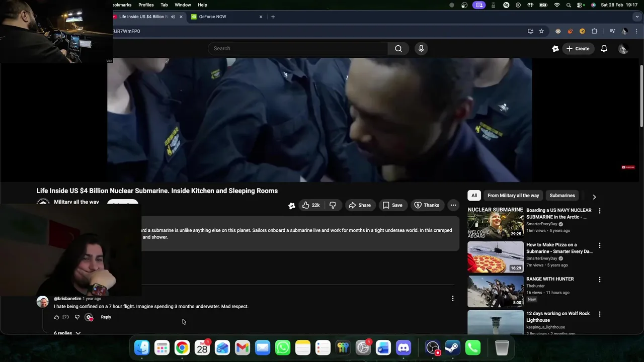Open Discord from the dock
Screen dimensions: 644x362
403,347
